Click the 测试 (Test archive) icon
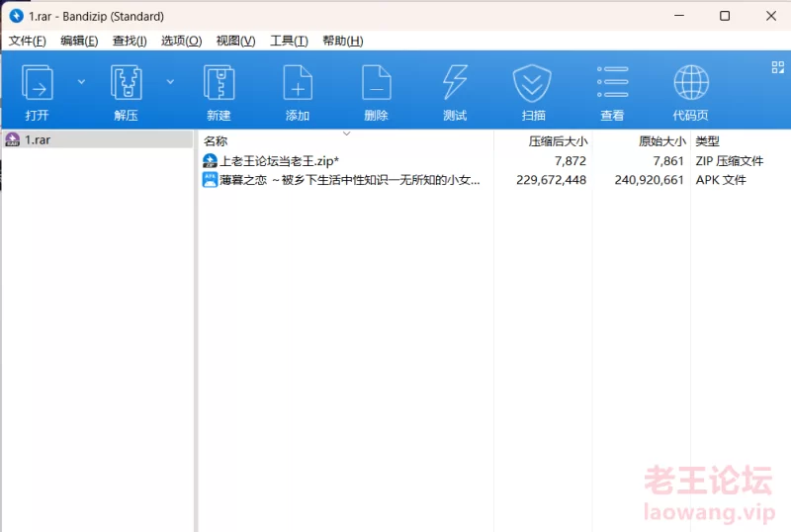This screenshot has width=791, height=532. click(455, 83)
